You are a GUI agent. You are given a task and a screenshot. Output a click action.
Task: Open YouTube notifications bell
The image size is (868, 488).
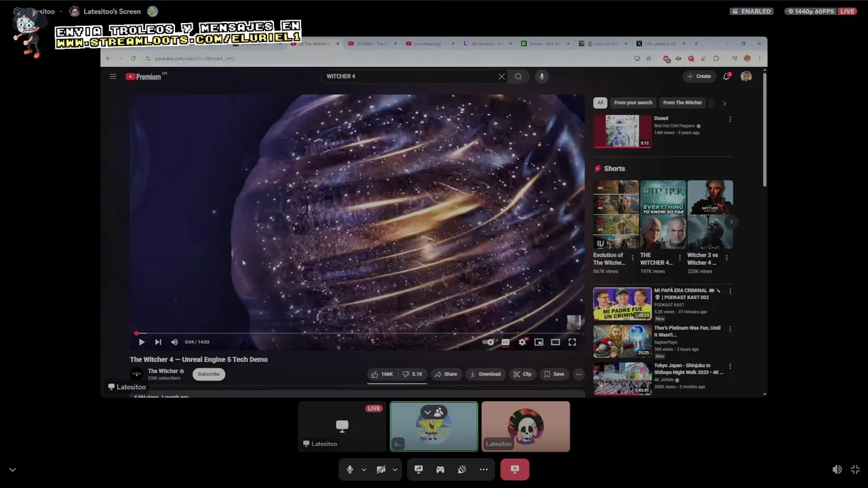pyautogui.click(x=726, y=77)
